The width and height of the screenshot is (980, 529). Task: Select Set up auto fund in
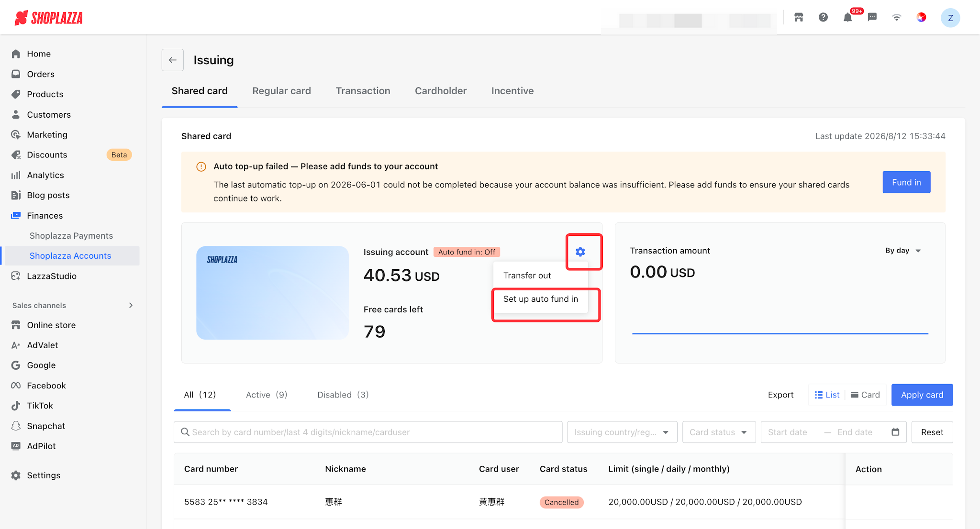[541, 299]
